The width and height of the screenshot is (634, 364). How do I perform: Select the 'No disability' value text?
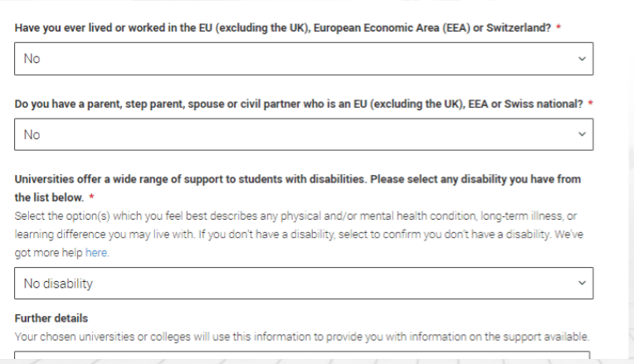point(58,284)
